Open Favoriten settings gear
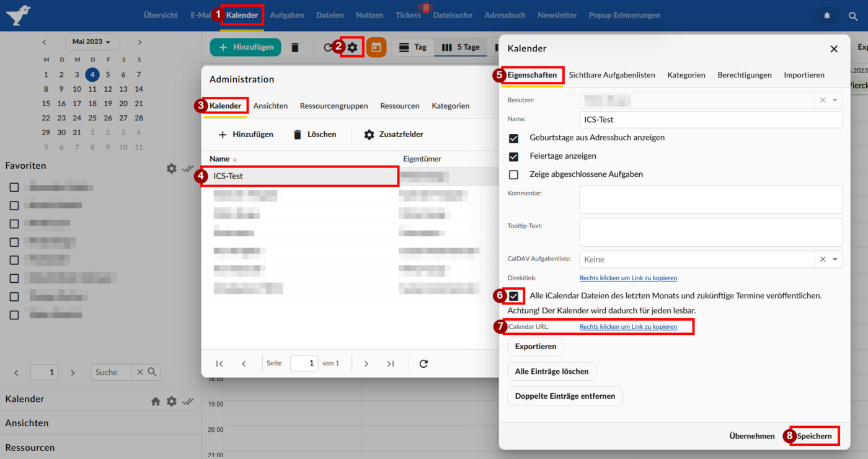The height and width of the screenshot is (459, 868). click(172, 168)
